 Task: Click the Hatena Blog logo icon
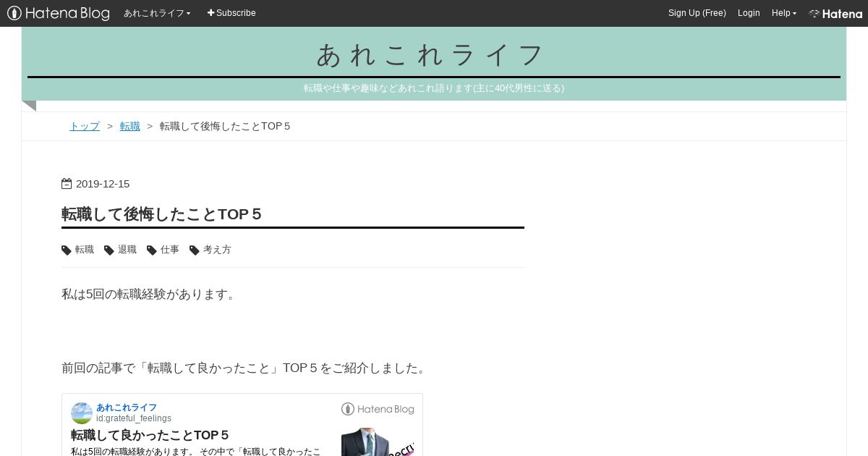pyautogui.click(x=58, y=13)
